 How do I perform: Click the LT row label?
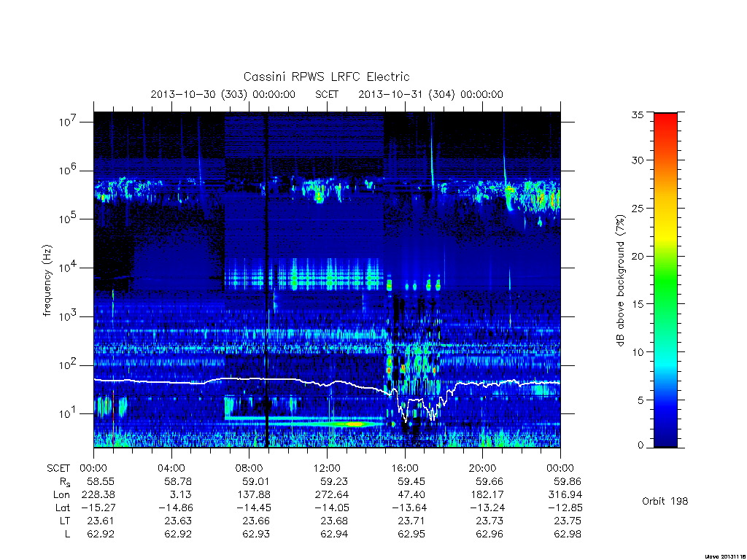(x=65, y=521)
